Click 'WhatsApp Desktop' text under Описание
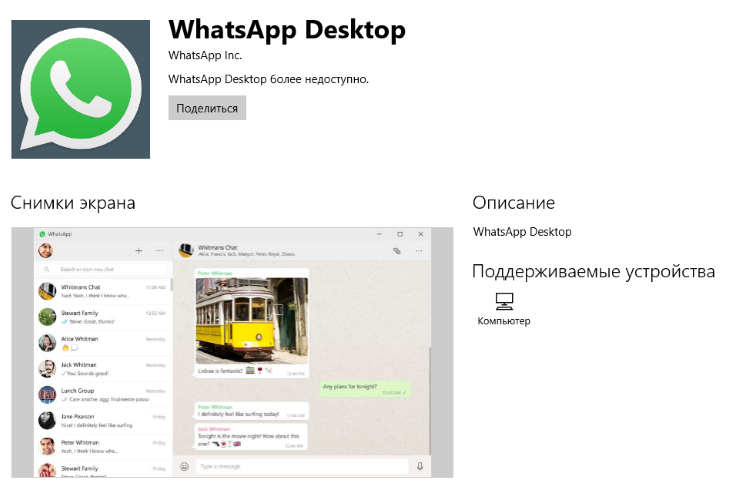This screenshot has height=494, width=740. coord(522,232)
